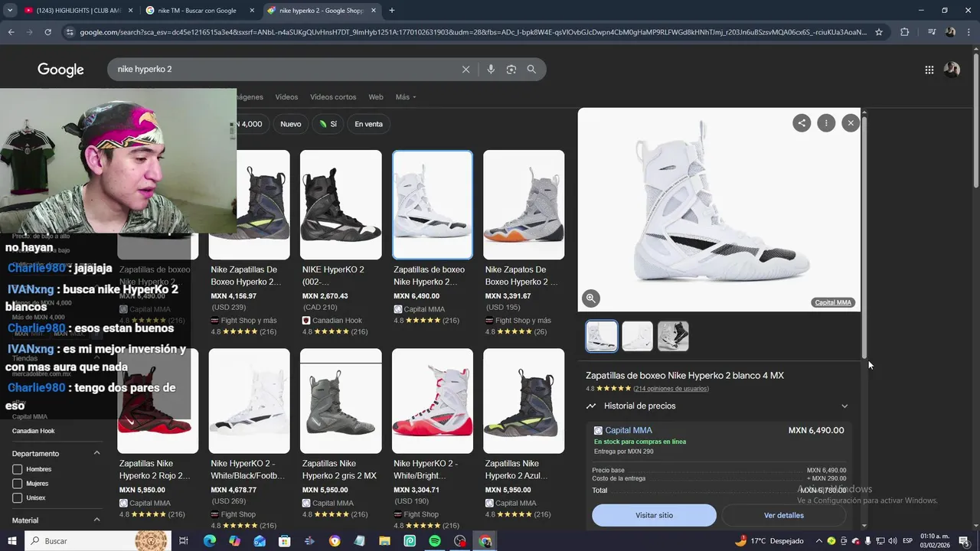The image size is (980, 551).
Task: Switch to the Vídeos tab
Action: point(286,97)
